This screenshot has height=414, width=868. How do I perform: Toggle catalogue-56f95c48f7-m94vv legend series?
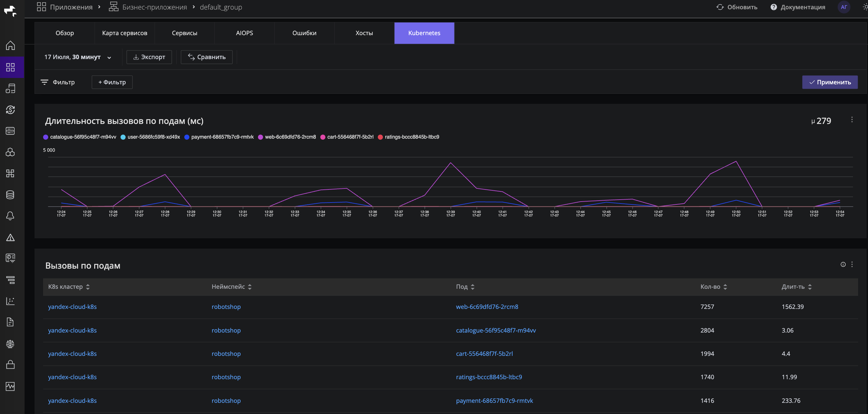(80, 137)
